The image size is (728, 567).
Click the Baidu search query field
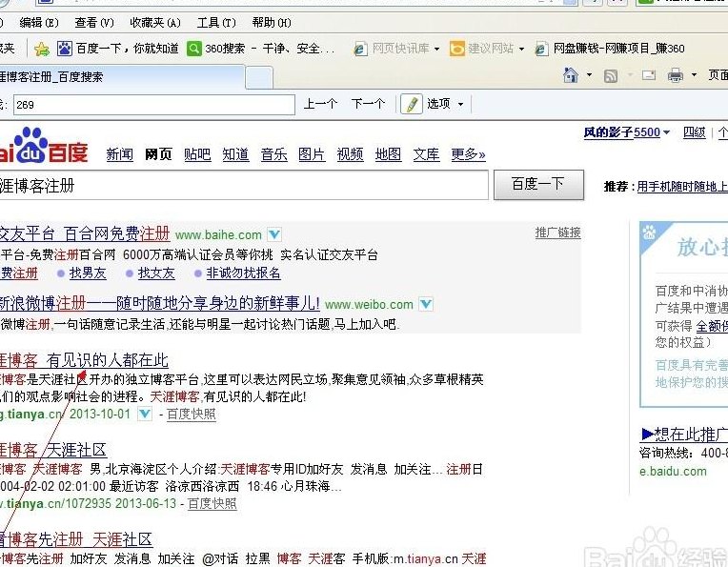point(243,185)
